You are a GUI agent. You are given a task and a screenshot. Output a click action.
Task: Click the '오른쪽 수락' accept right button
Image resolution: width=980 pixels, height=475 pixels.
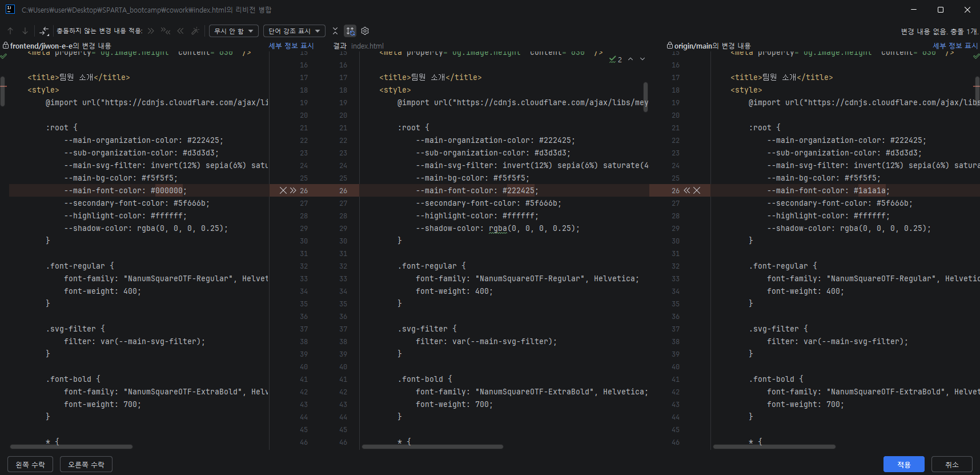coord(86,465)
